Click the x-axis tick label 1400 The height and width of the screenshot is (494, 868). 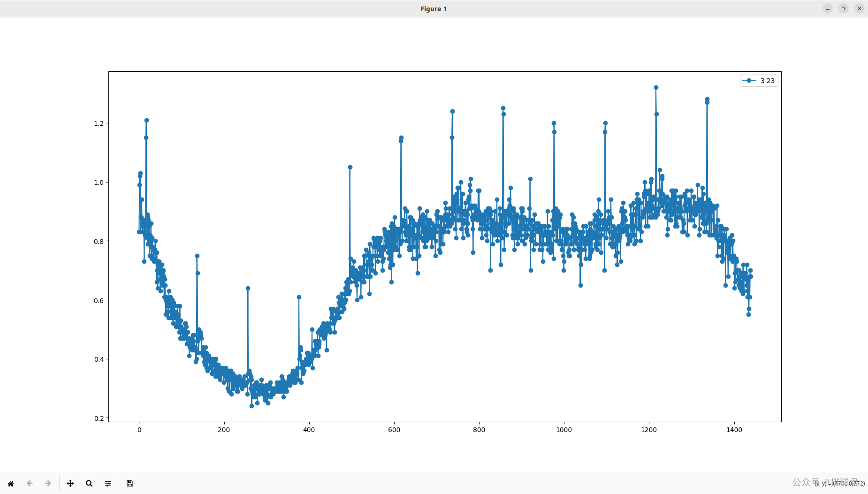[x=734, y=430]
